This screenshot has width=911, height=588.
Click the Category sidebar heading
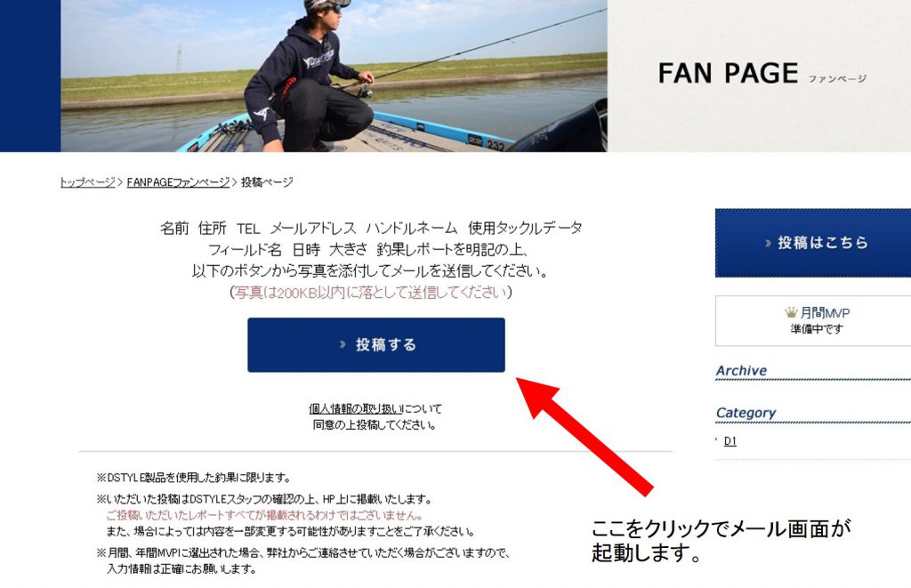746,413
